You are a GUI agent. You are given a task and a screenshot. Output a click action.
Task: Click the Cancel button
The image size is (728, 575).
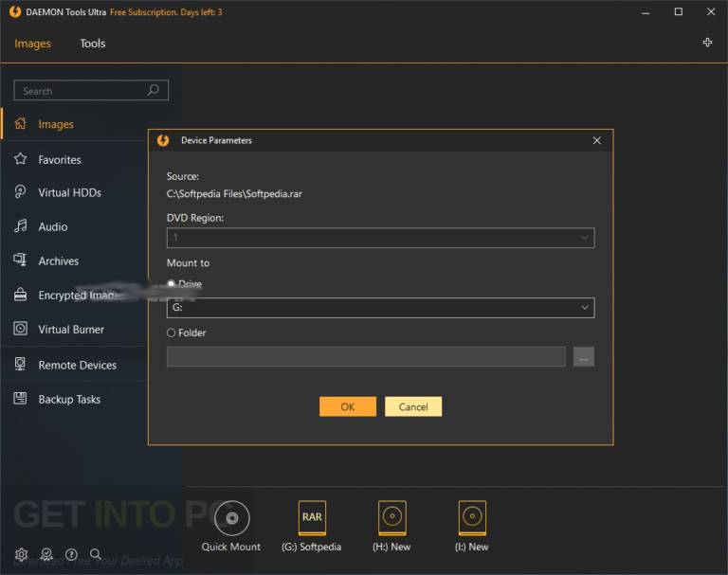pyautogui.click(x=413, y=406)
